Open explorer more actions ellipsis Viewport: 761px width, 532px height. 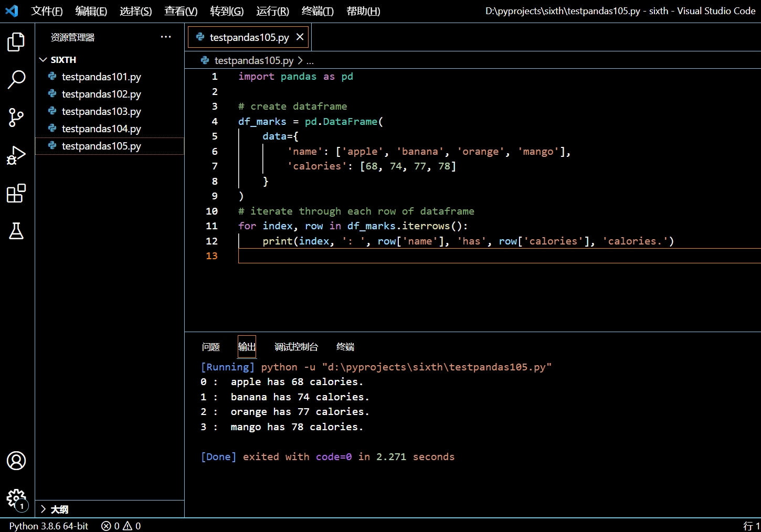click(166, 37)
